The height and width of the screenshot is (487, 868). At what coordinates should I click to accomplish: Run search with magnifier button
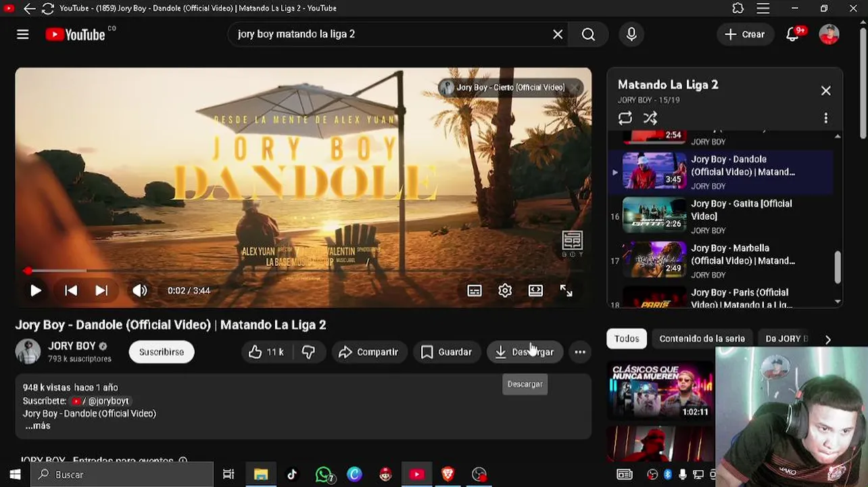point(588,34)
